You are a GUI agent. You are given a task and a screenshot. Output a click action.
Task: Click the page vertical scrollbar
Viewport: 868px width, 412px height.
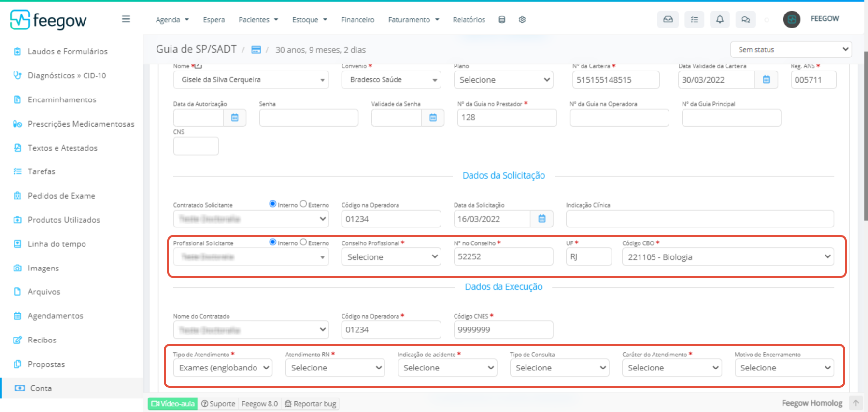[x=866, y=136]
